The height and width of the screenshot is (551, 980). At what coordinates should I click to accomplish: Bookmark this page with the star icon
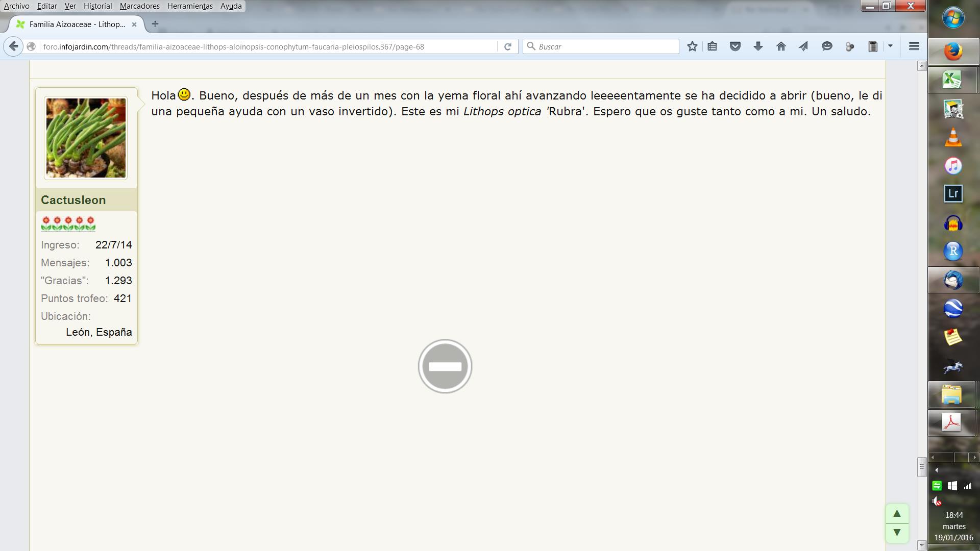tap(692, 46)
